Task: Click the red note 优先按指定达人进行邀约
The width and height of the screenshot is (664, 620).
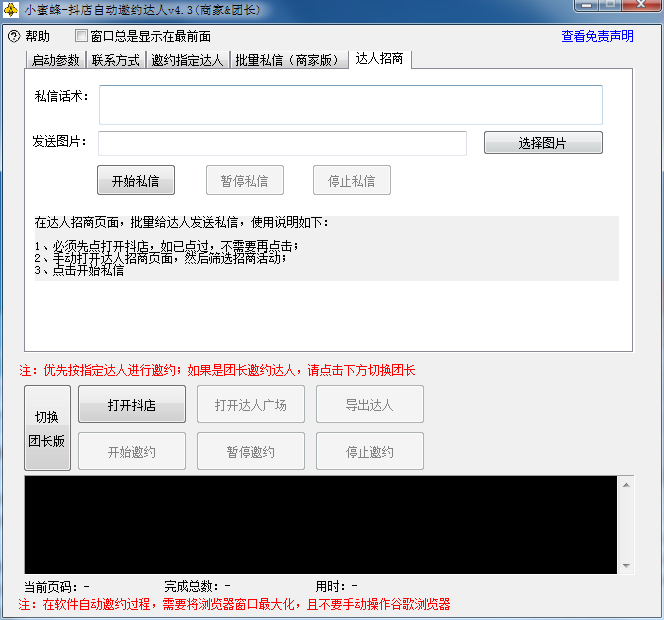Action: [x=217, y=370]
